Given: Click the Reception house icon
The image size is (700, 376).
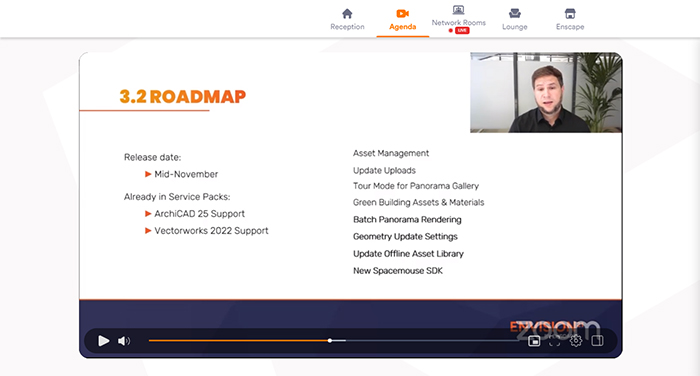Looking at the screenshot, I should tap(347, 13).
